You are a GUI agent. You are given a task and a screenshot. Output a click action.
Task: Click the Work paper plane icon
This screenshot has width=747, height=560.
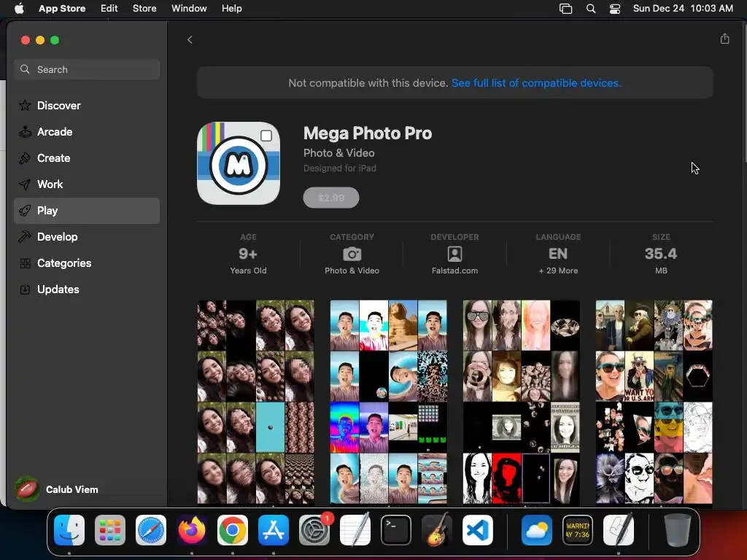pos(25,184)
